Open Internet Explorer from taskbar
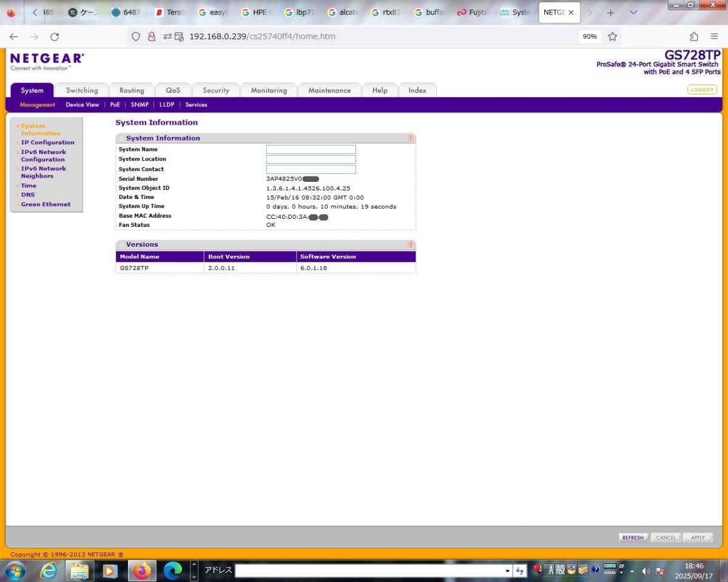Screen dimensions: 728x582 click(x=49, y=570)
